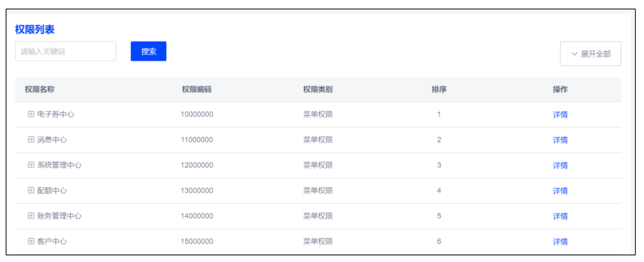Open 详情 for 客户中心
The height and width of the screenshot is (262, 644).
(x=560, y=241)
